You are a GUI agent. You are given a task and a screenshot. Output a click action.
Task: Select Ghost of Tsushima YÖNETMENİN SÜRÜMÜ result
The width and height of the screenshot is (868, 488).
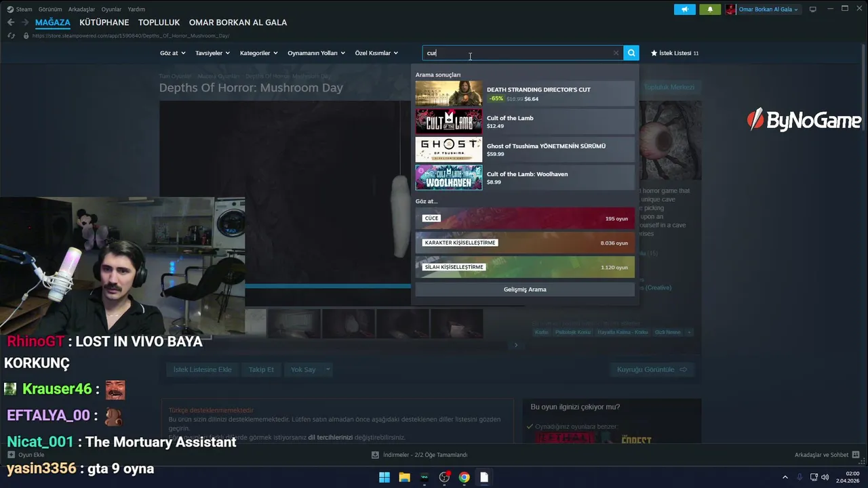[525, 150]
